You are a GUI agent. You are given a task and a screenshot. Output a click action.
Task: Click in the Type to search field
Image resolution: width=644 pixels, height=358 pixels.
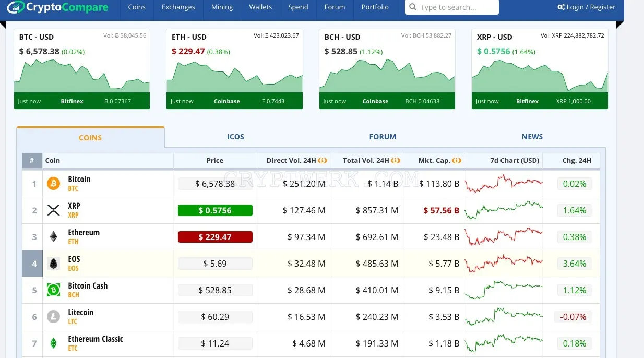pyautogui.click(x=452, y=7)
